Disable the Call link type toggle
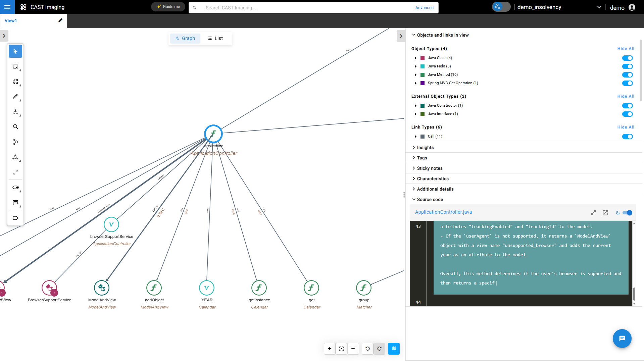The height and width of the screenshot is (362, 644). click(x=627, y=137)
